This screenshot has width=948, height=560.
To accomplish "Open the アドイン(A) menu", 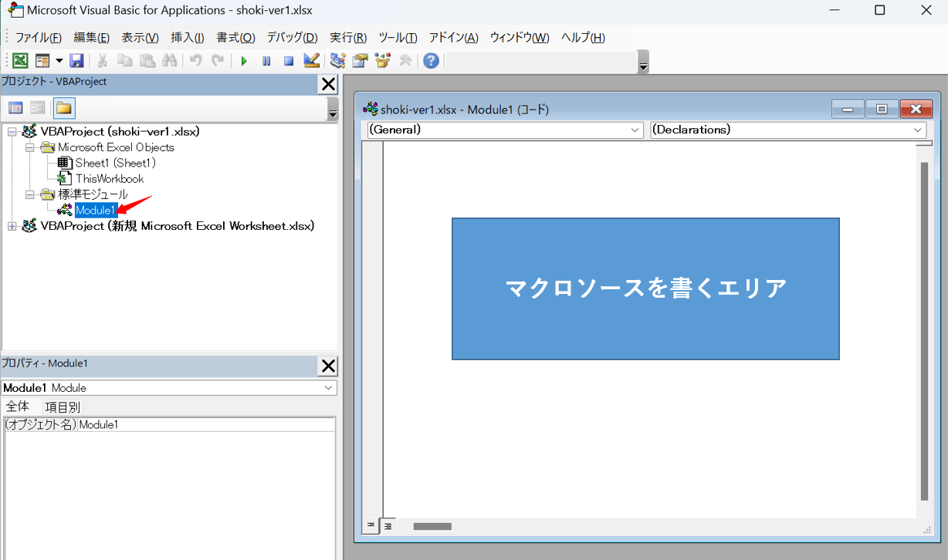I will [x=454, y=38].
